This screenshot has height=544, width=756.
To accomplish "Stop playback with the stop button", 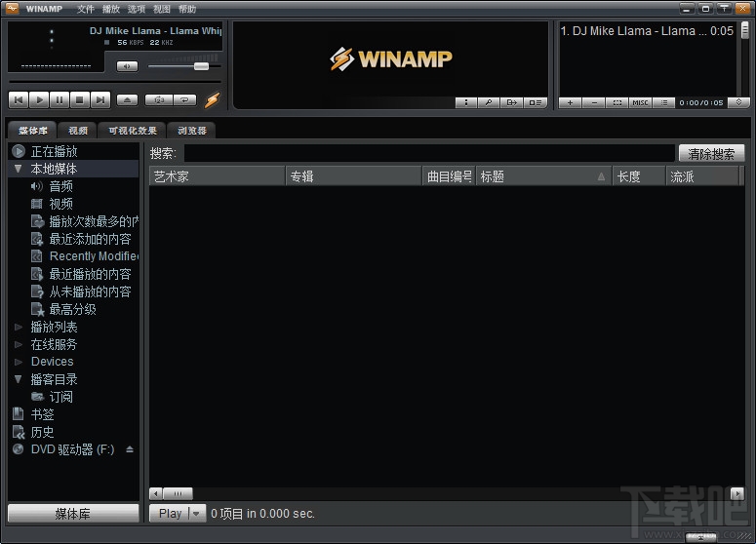I will click(80, 99).
